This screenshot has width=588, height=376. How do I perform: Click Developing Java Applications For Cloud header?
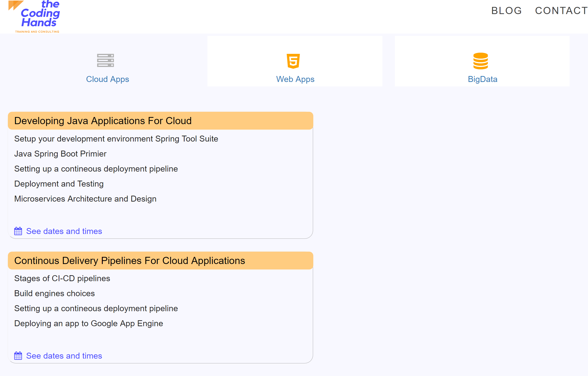click(103, 121)
